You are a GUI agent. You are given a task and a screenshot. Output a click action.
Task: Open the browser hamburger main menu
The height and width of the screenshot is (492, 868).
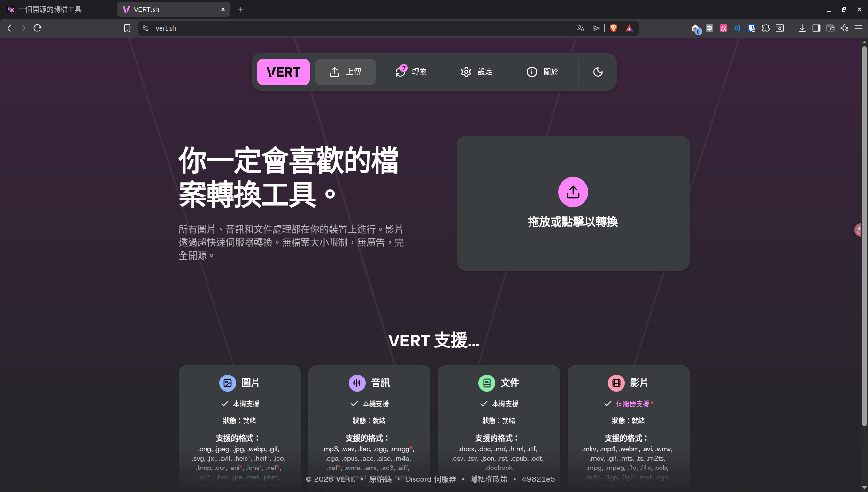(859, 28)
